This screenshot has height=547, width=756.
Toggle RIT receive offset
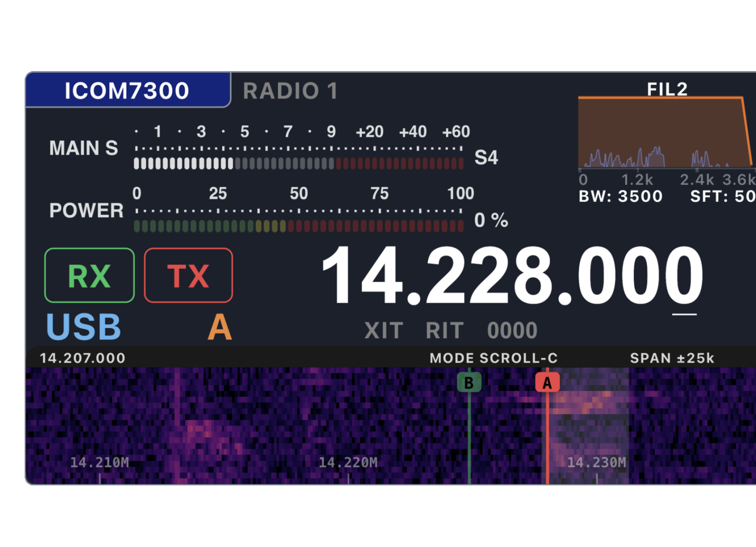click(x=444, y=330)
